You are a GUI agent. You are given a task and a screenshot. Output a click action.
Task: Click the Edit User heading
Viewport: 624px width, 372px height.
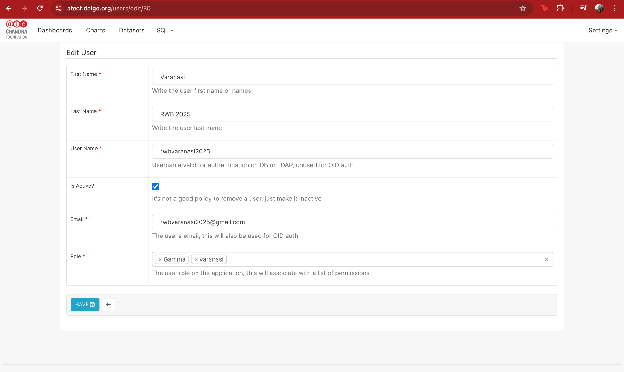click(x=81, y=53)
